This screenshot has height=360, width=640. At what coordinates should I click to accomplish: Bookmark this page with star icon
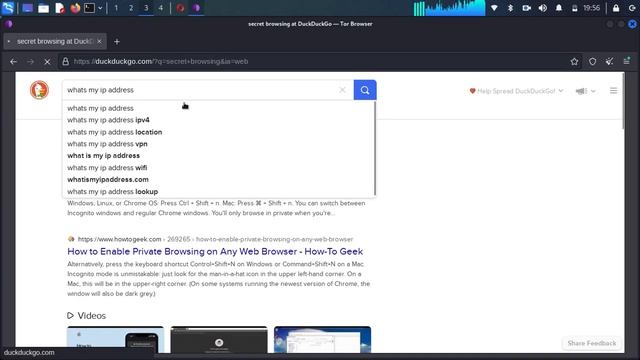click(574, 62)
